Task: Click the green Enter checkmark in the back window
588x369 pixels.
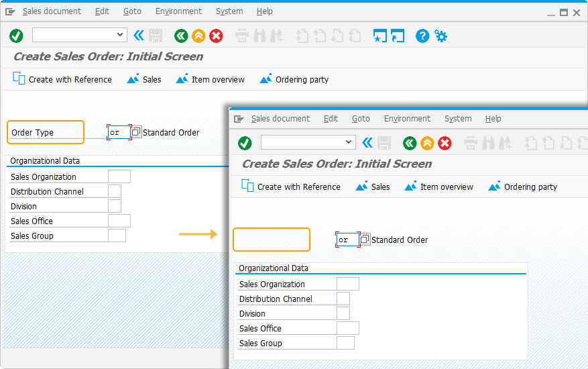Action: pos(16,36)
